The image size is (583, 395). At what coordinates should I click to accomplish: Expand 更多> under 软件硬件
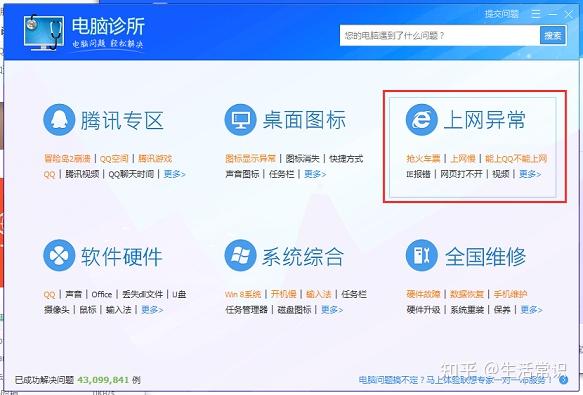point(152,309)
